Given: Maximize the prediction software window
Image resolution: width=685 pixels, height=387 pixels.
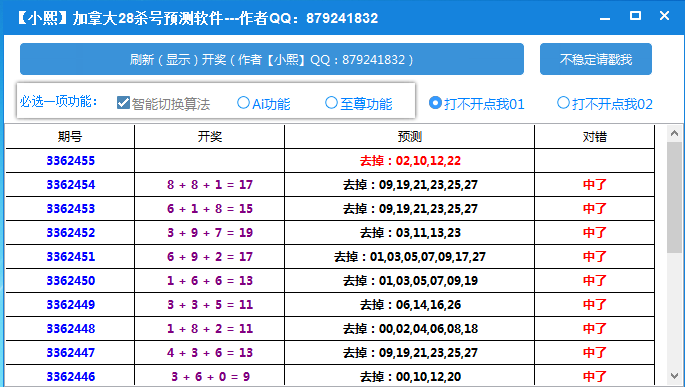Looking at the screenshot, I should pos(635,17).
